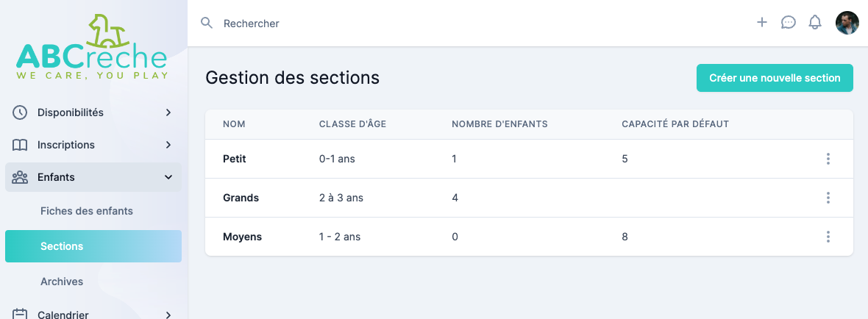Open the user profile avatar

click(847, 22)
